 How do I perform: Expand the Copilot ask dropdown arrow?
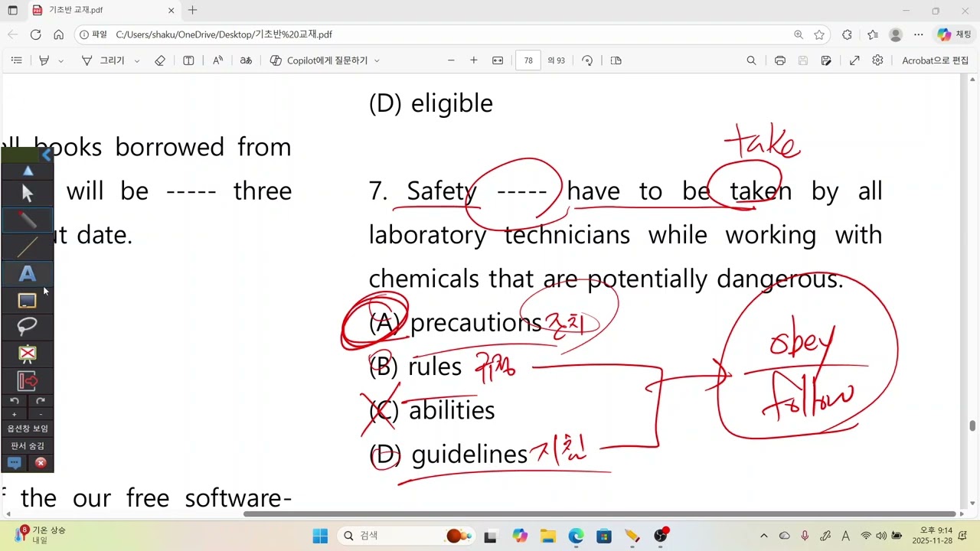pos(377,60)
